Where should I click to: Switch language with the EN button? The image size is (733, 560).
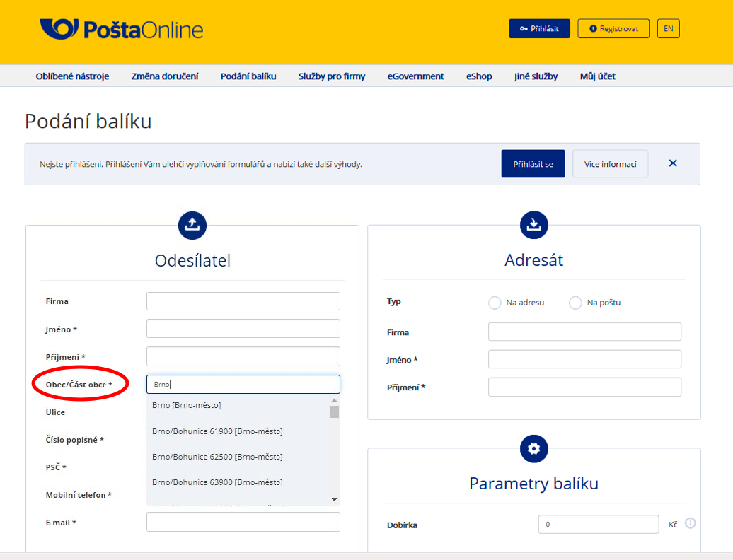pyautogui.click(x=668, y=28)
